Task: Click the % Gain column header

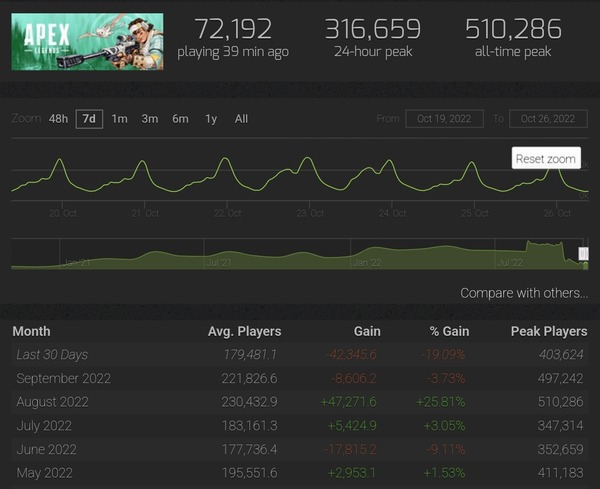Action: pyautogui.click(x=449, y=331)
